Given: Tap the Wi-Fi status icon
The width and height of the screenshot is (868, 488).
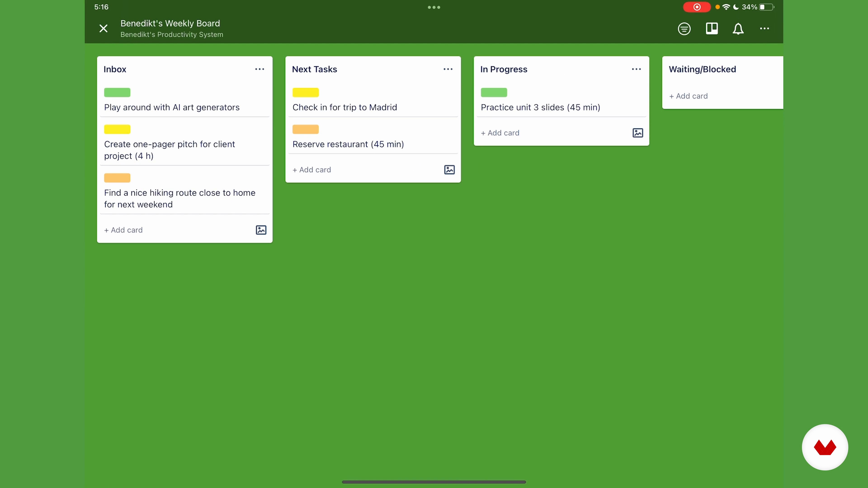Looking at the screenshot, I should click(726, 7).
